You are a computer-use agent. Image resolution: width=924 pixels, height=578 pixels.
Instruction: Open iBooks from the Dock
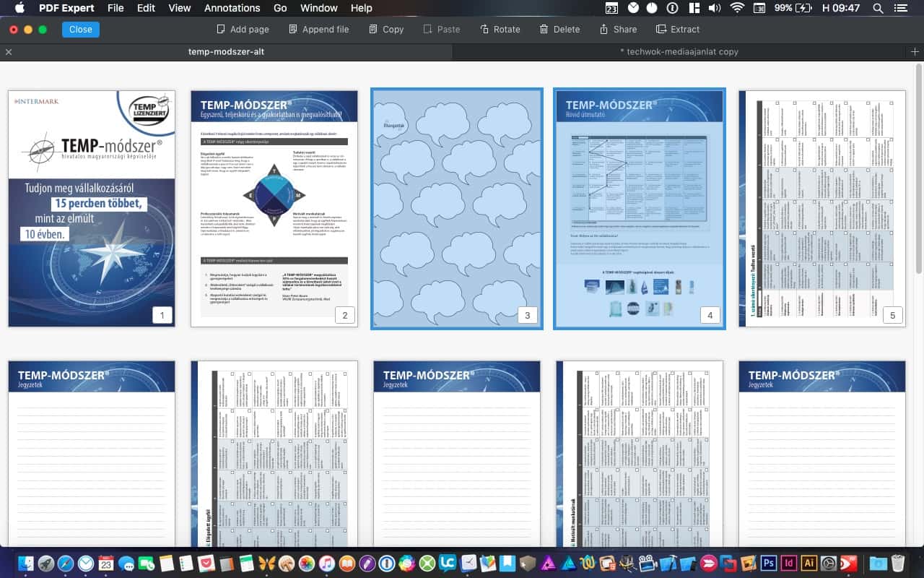347,563
